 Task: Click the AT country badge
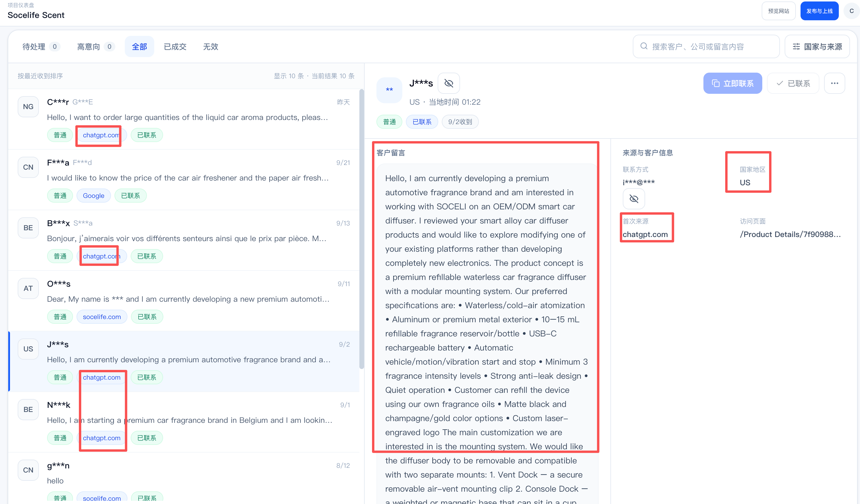pos(28,288)
